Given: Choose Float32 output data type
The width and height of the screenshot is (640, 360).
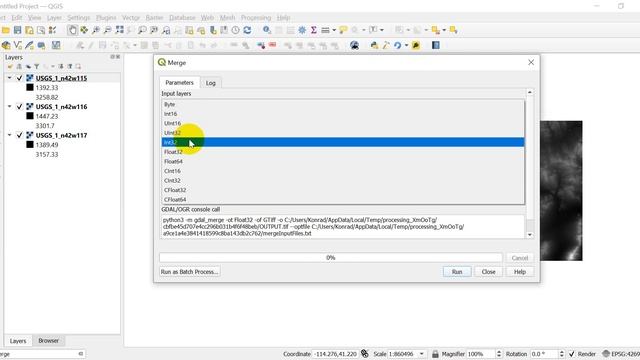Looking at the screenshot, I should point(343,152).
